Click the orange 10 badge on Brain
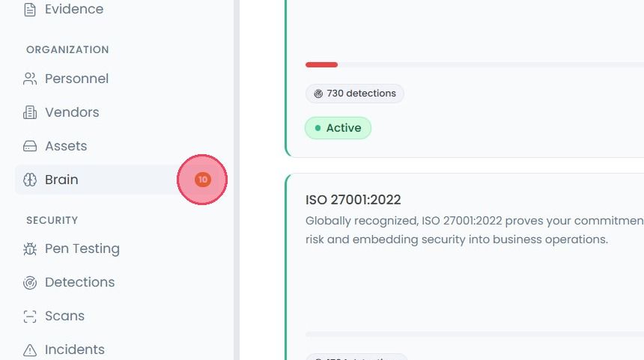 click(202, 180)
